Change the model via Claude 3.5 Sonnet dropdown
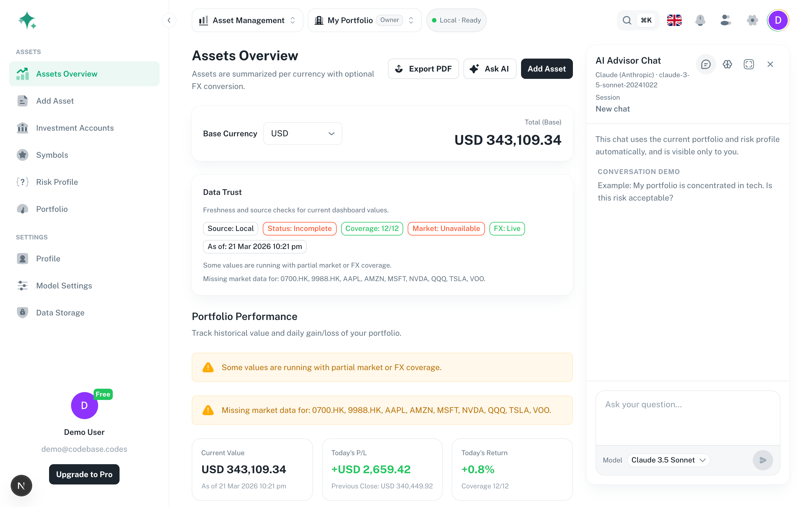The width and height of the screenshot is (812, 507). tap(668, 460)
